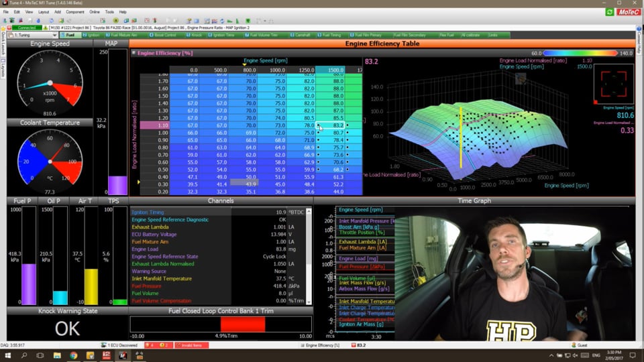Open the File menu
Viewport: 644px width, 362px height.
(x=6, y=12)
